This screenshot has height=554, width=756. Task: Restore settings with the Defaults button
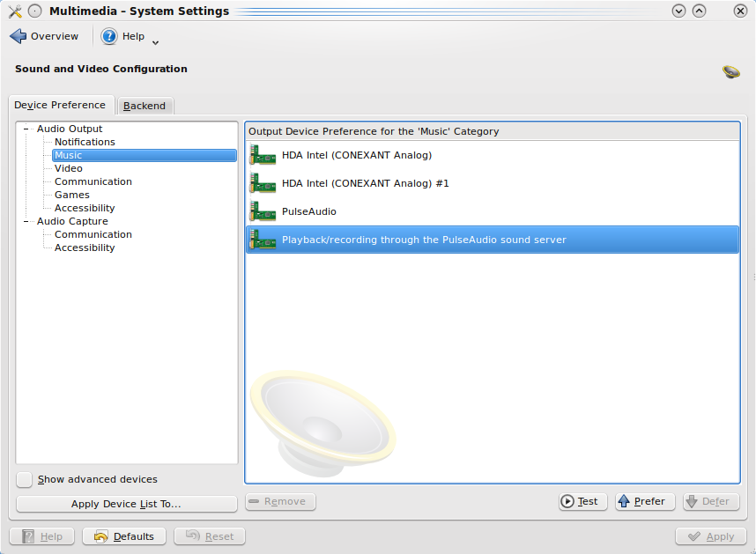click(x=124, y=536)
